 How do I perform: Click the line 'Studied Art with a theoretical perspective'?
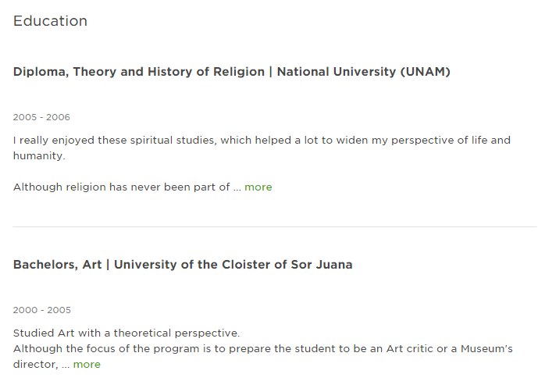point(126,333)
